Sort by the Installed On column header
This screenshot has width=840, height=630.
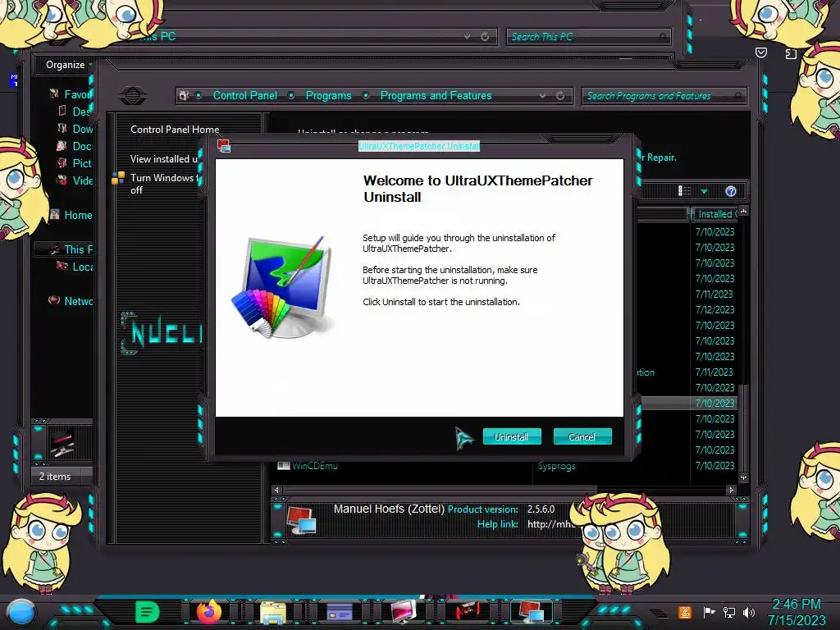coord(714,214)
